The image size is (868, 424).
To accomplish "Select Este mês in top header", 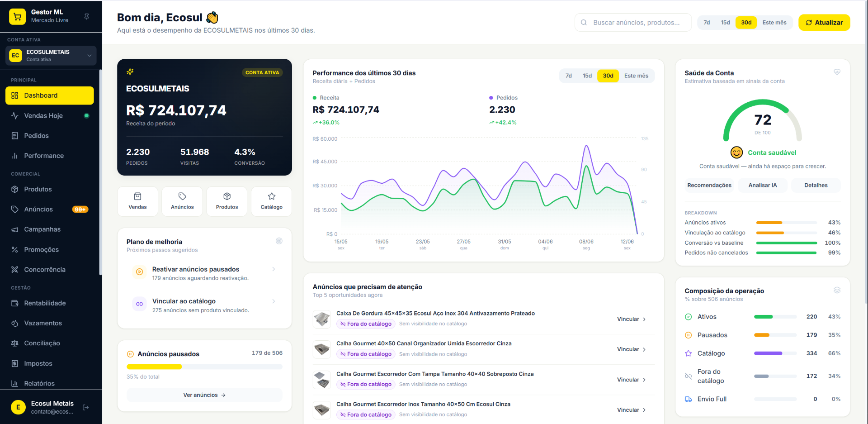I will (774, 23).
